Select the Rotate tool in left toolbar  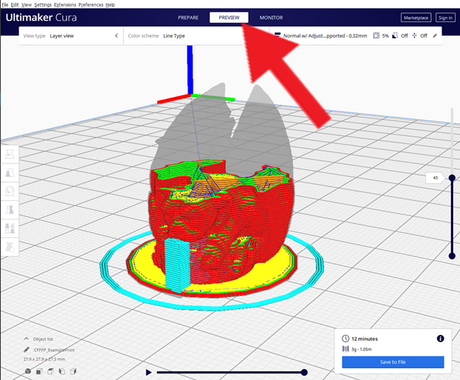coord(10,191)
